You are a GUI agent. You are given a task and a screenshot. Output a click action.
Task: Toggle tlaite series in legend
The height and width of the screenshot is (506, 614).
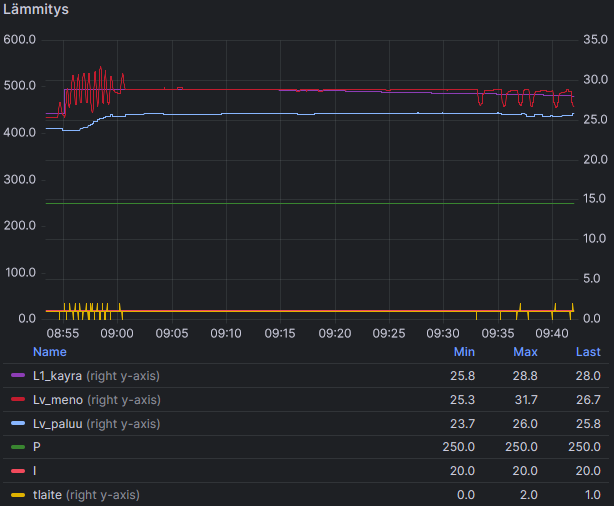click(x=47, y=495)
